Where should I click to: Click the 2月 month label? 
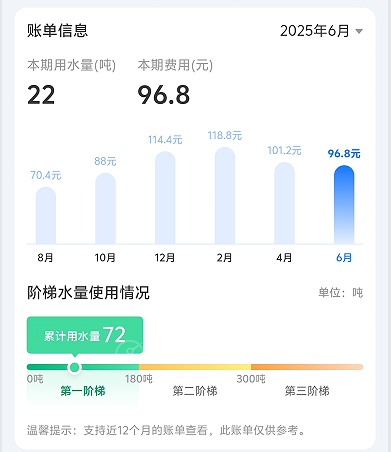pyautogui.click(x=224, y=258)
